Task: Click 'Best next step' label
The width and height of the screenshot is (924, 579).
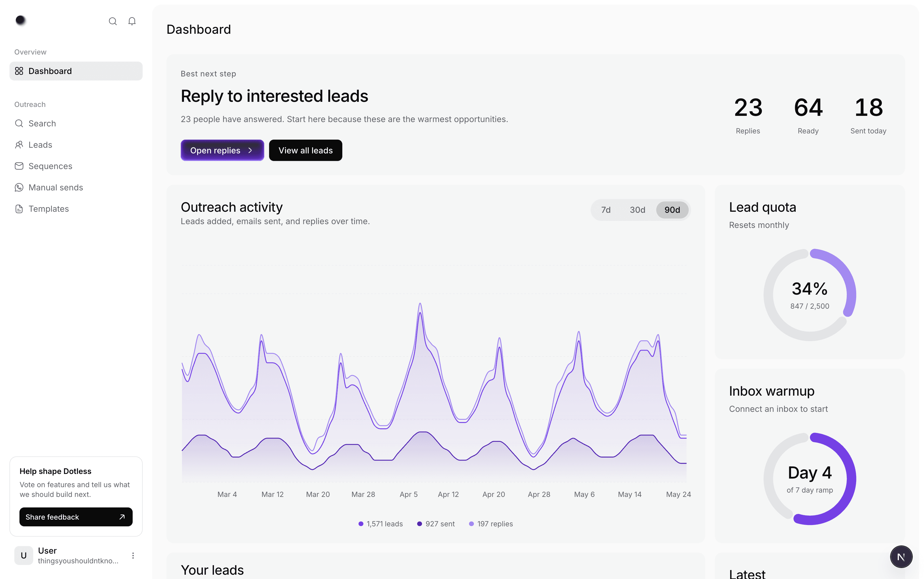Action: [x=208, y=74]
